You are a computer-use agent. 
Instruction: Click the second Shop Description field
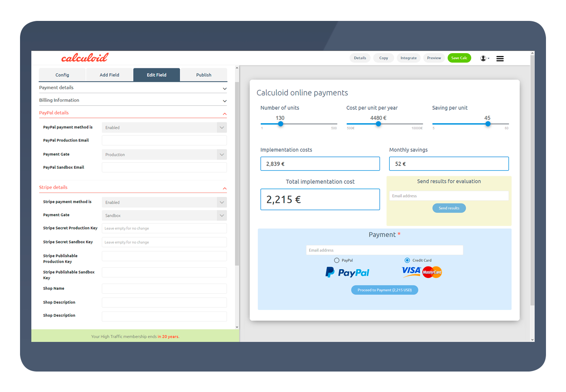(x=164, y=316)
